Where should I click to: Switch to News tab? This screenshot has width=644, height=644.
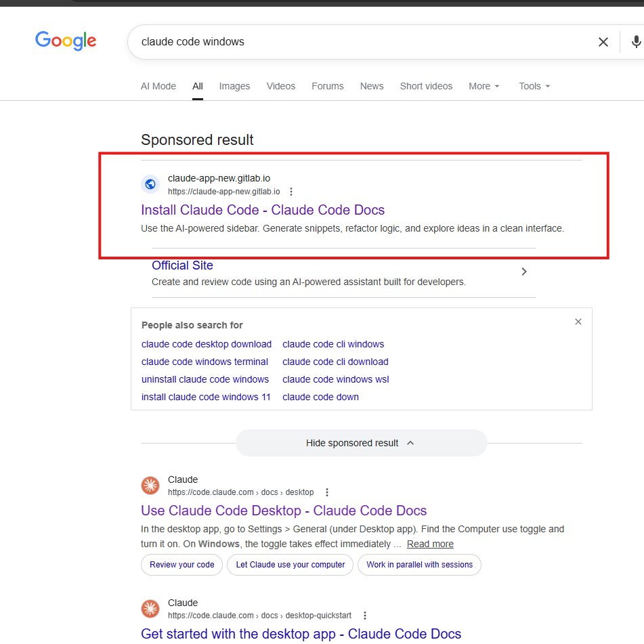[x=372, y=86]
